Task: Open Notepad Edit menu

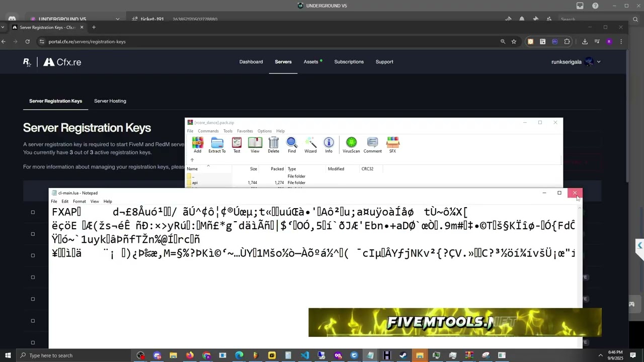Action: point(65,202)
